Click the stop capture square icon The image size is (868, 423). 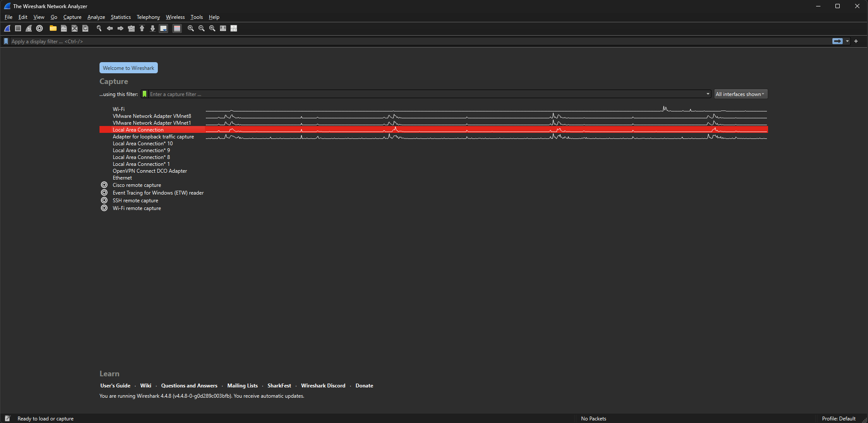pos(18,28)
